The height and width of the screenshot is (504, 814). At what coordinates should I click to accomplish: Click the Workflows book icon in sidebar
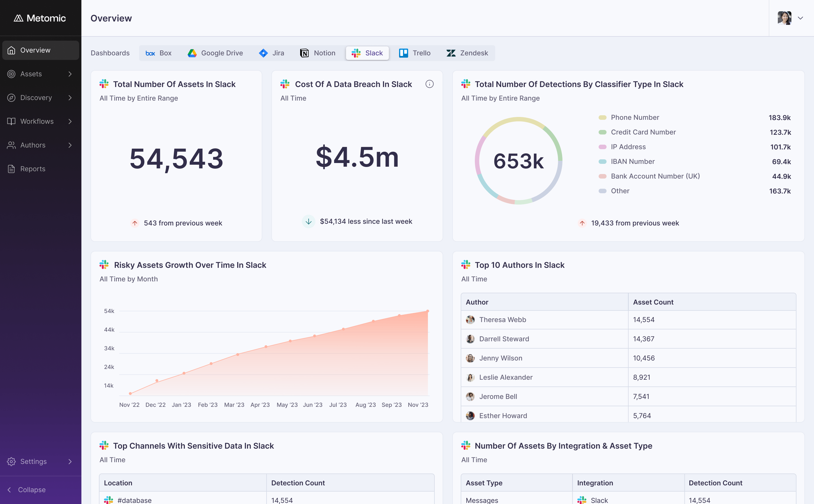click(x=11, y=121)
